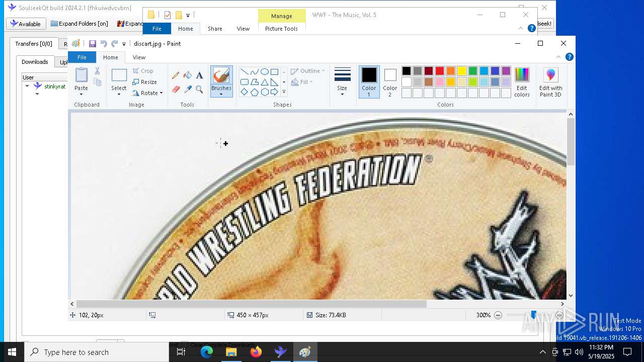The width and height of the screenshot is (644, 362).
Task: Click the Transfers [0/0] tab in Soulseek
Action: [34, 44]
